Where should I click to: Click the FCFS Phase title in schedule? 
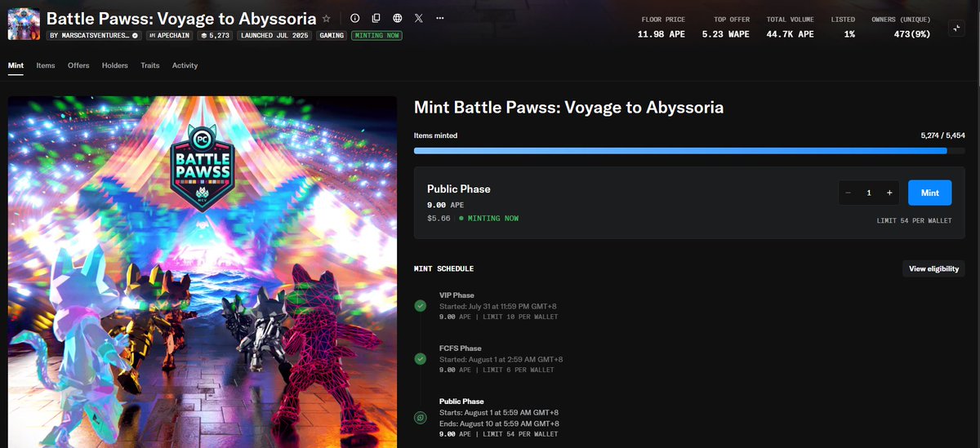pyautogui.click(x=461, y=348)
